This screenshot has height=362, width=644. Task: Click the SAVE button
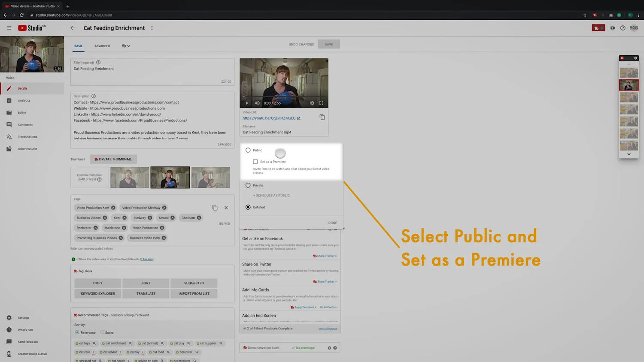click(329, 44)
